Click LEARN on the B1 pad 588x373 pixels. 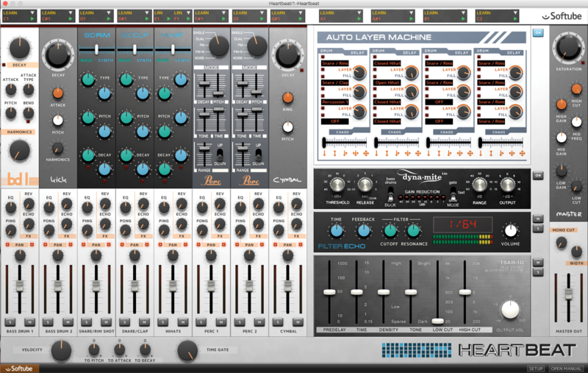[x=431, y=13]
